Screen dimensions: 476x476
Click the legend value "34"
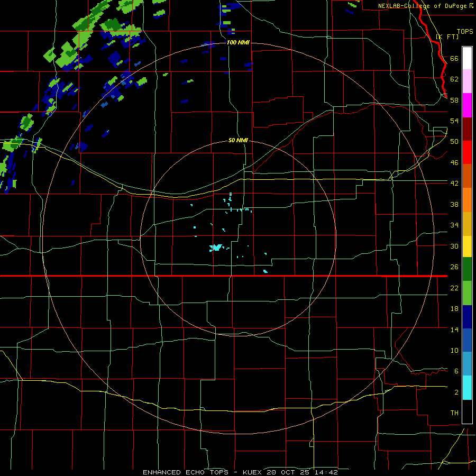454,225
